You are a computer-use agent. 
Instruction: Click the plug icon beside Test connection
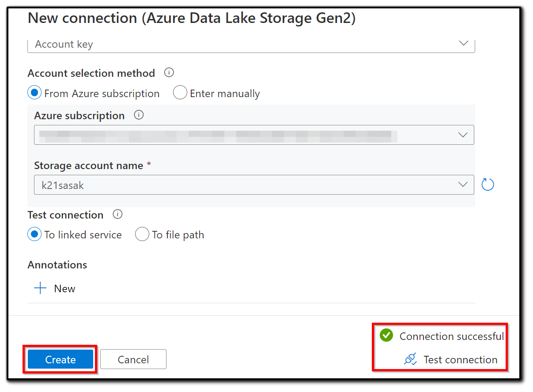pos(410,359)
